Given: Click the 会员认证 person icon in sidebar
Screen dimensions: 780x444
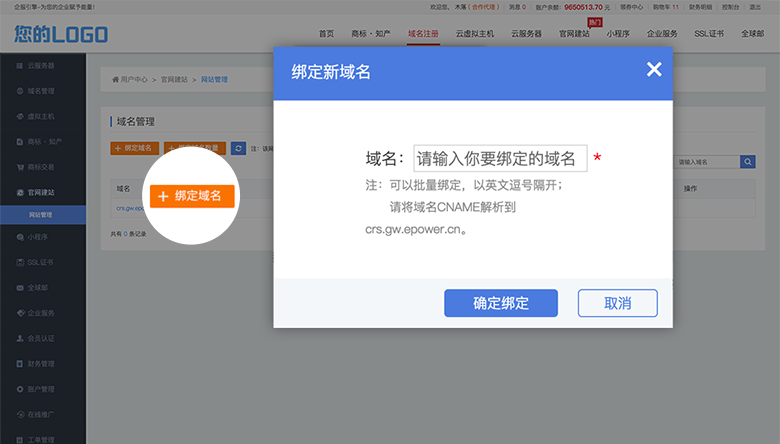Looking at the screenshot, I should tap(20, 338).
